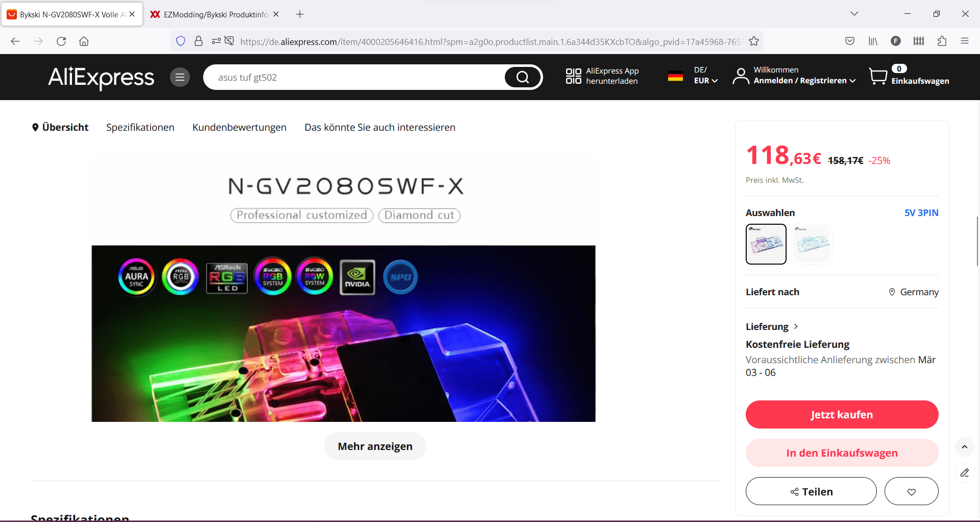The height and width of the screenshot is (522, 980).
Task: Open AliExpress App herunterladen link
Action: (612, 76)
